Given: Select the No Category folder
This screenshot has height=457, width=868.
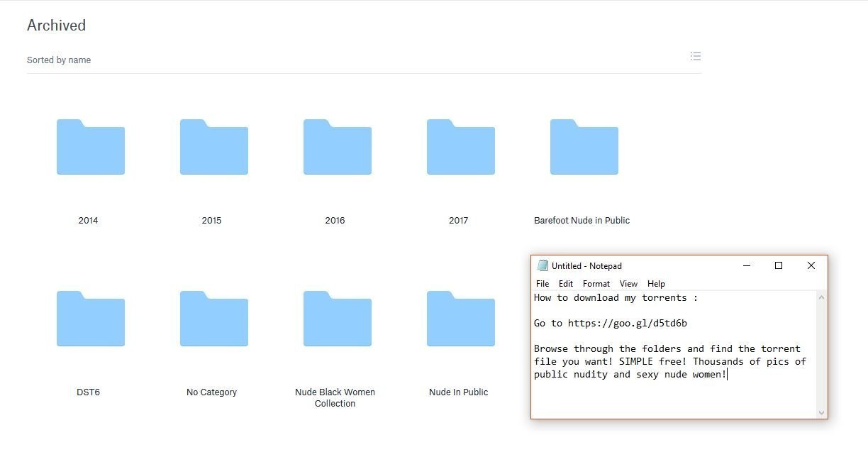Looking at the screenshot, I should (x=213, y=319).
